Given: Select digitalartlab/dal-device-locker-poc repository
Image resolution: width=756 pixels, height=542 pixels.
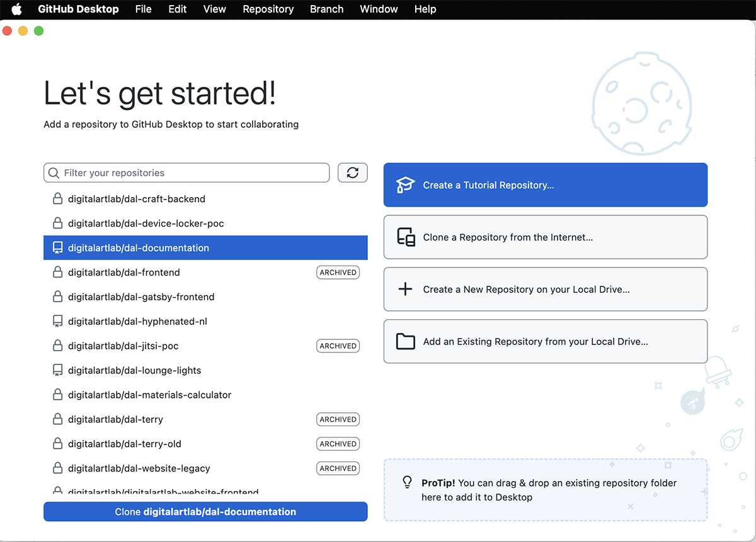Looking at the screenshot, I should click(205, 223).
